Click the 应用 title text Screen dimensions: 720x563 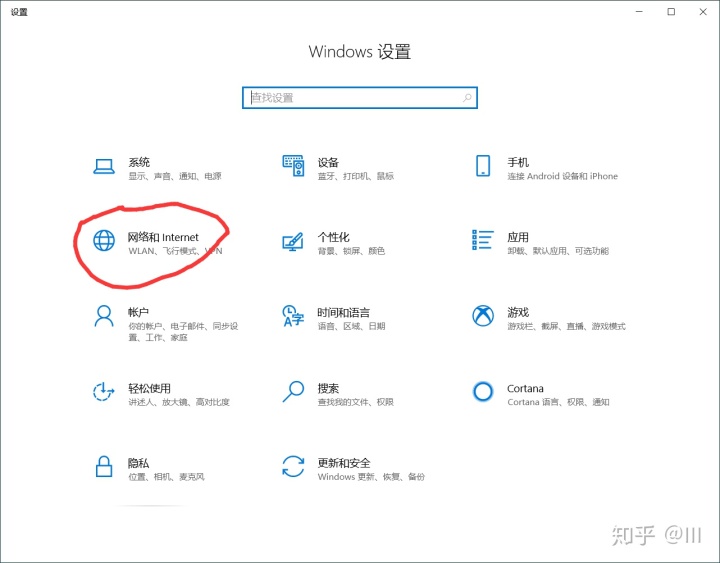point(518,237)
